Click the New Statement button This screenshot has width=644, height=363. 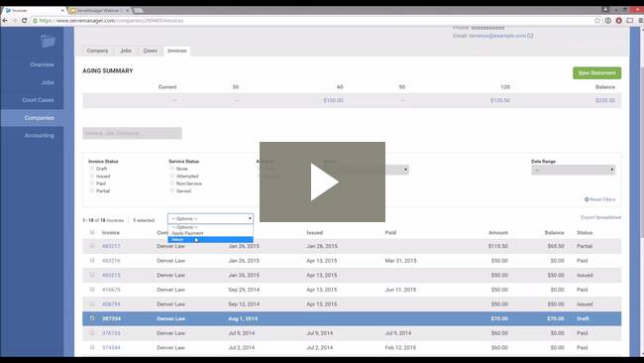point(596,73)
